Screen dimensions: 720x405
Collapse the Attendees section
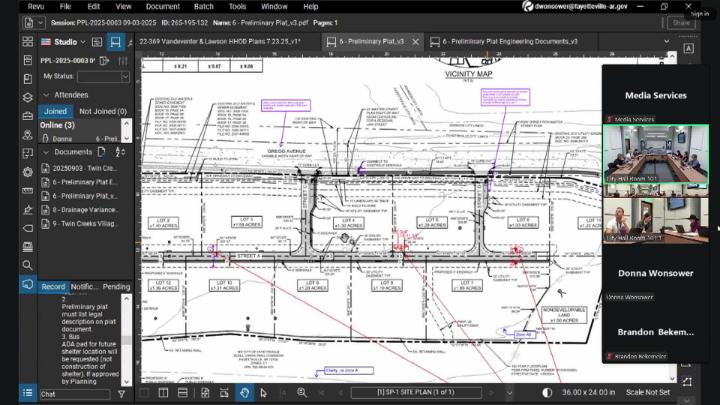pos(45,95)
